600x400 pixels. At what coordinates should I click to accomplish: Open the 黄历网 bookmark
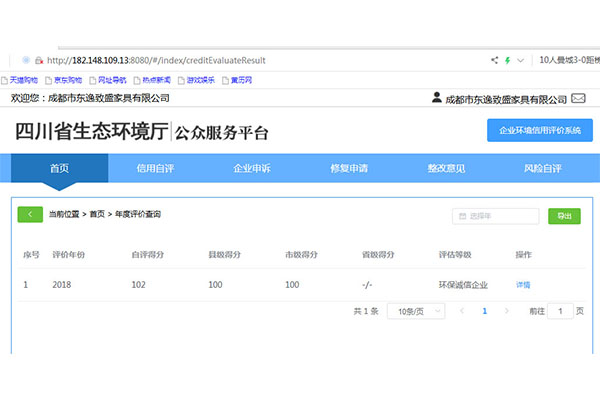click(x=237, y=80)
